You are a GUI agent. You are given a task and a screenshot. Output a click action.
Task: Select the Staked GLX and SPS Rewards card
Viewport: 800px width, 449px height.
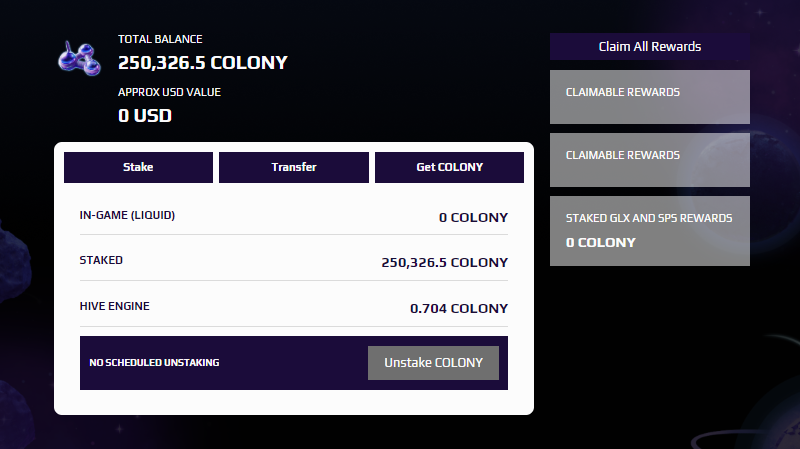tap(650, 231)
